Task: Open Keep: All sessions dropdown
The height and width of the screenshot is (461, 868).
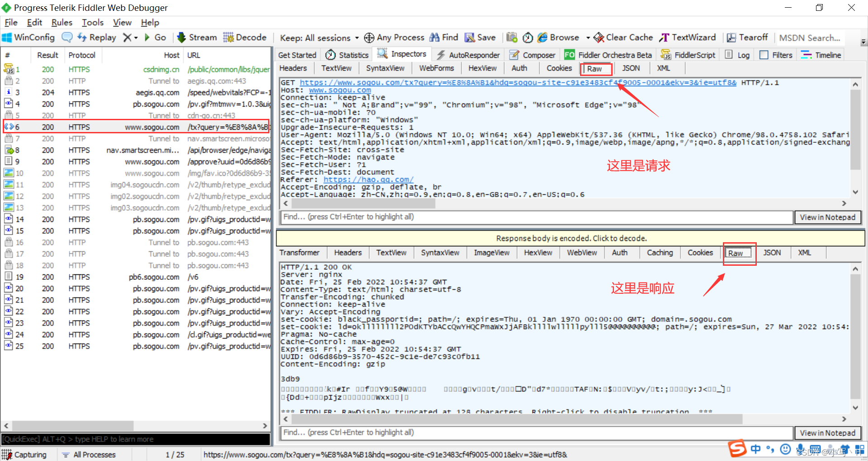Action: tap(319, 38)
